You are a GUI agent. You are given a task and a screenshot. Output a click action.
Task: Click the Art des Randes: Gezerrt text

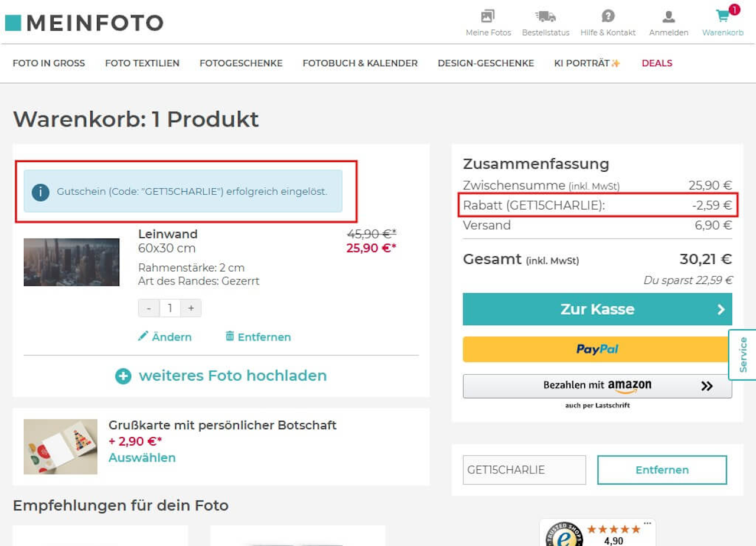point(199,282)
